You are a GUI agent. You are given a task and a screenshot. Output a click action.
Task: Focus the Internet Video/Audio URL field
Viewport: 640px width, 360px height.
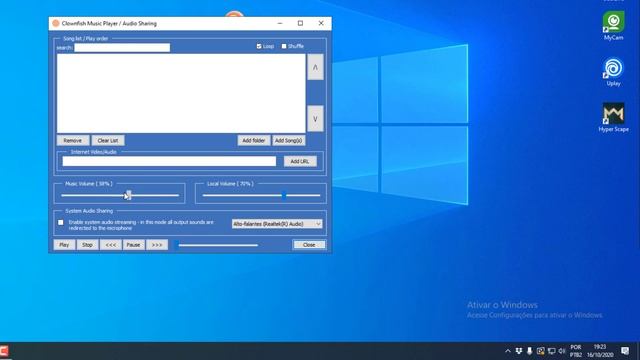169,161
